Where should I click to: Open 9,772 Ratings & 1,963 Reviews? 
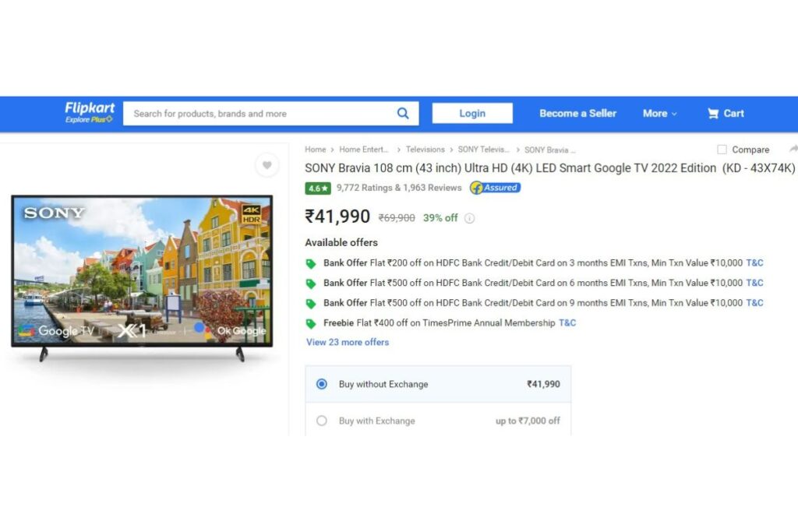[399, 188]
